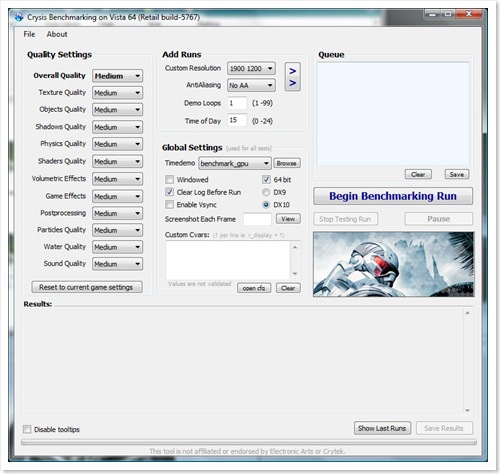500x474 pixels.
Task: Click the Custom Cvars scrollbar down arrow
Action: (295, 274)
